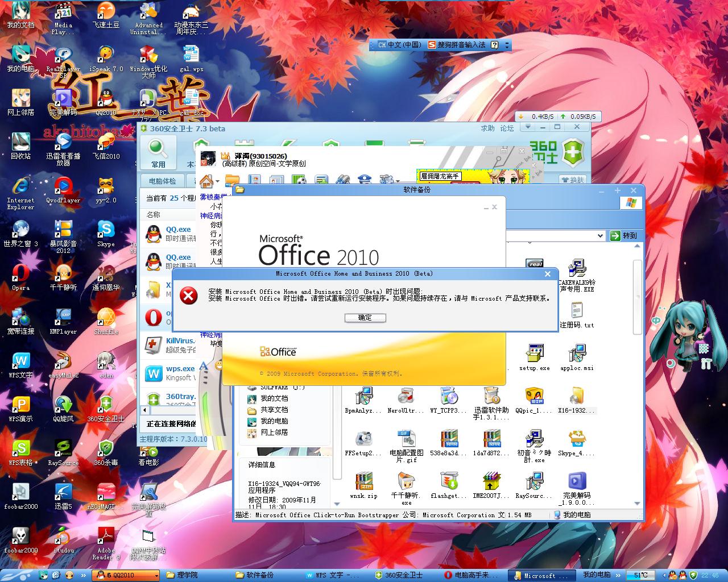The width and height of the screenshot is (728, 582).
Task: Open foobar2000 skull icon shortcut
Action: [20, 540]
